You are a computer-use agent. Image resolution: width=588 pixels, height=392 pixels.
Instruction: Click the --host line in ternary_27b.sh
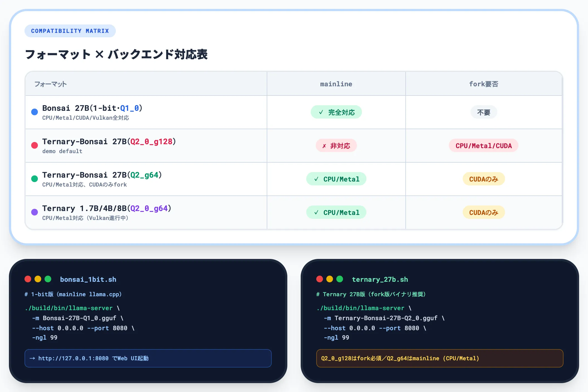[375, 328]
